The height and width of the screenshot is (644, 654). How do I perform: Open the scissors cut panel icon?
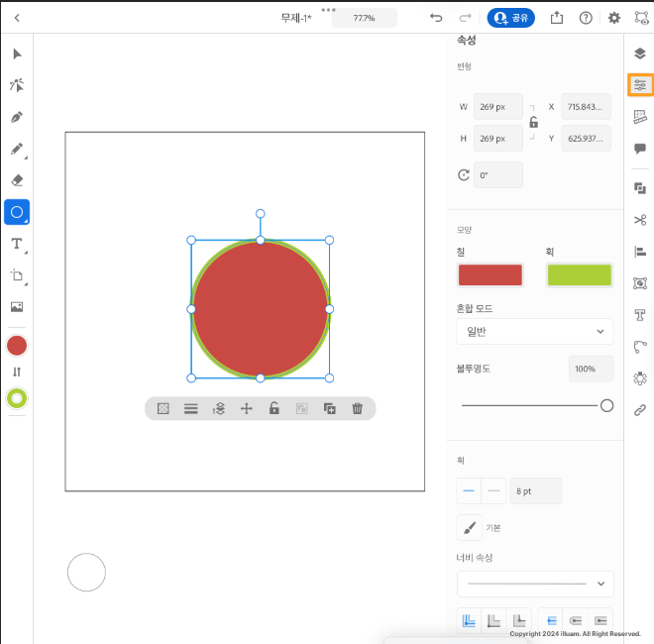(x=640, y=220)
